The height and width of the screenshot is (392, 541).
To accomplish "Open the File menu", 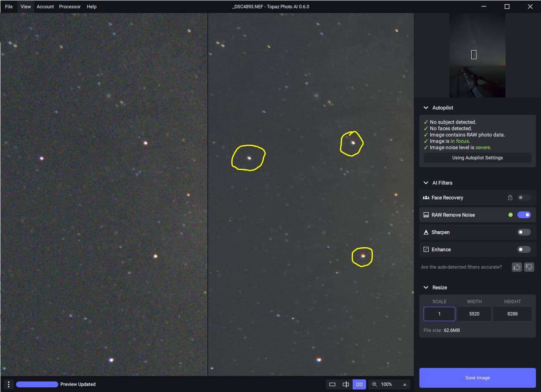I will 9,7.
